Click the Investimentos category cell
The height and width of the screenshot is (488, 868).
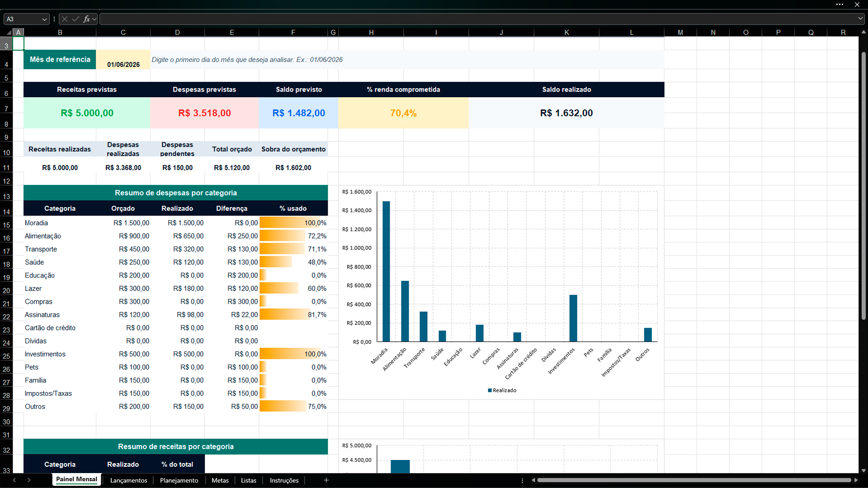tap(60, 354)
